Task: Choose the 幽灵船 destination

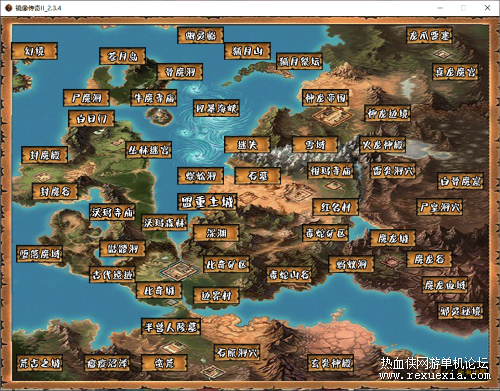Action: pyautogui.click(x=200, y=35)
